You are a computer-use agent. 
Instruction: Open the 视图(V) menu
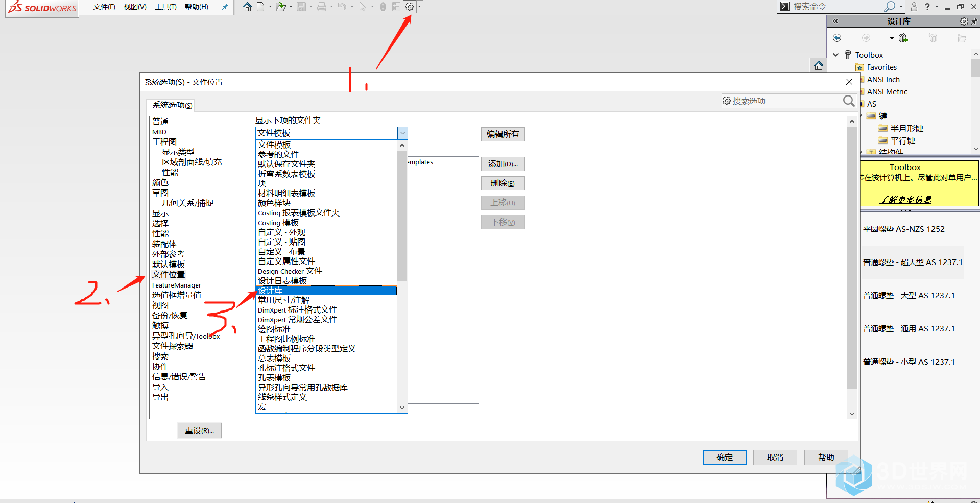point(135,7)
